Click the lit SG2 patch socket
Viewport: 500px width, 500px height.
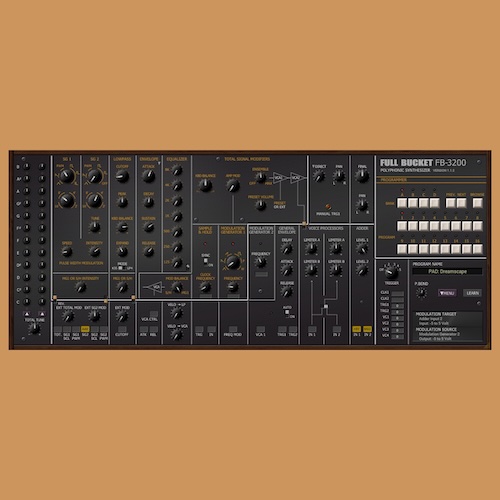tap(85, 329)
